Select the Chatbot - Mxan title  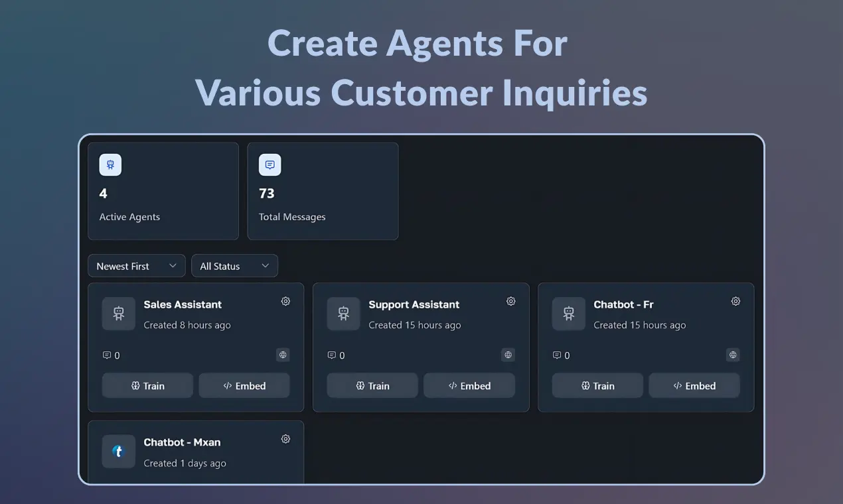point(182,442)
